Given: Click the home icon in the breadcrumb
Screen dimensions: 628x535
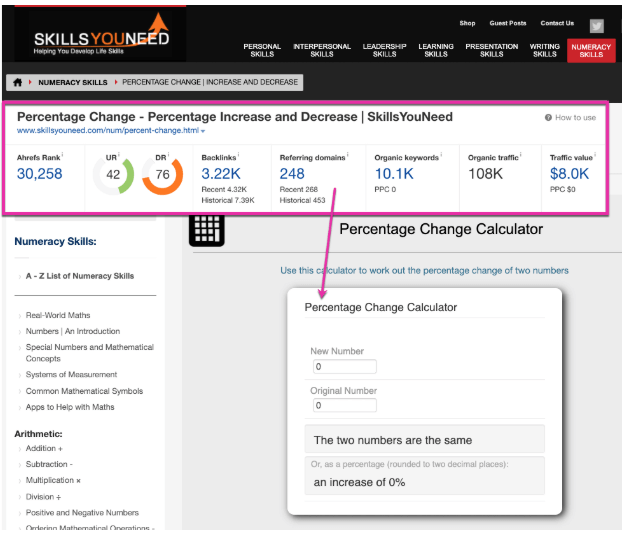Looking at the screenshot, I should pos(17,82).
